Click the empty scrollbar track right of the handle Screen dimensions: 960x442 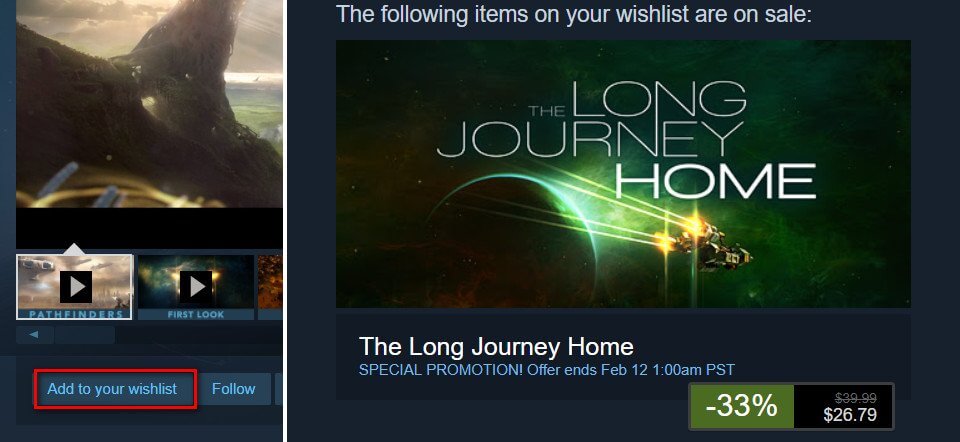point(198,334)
